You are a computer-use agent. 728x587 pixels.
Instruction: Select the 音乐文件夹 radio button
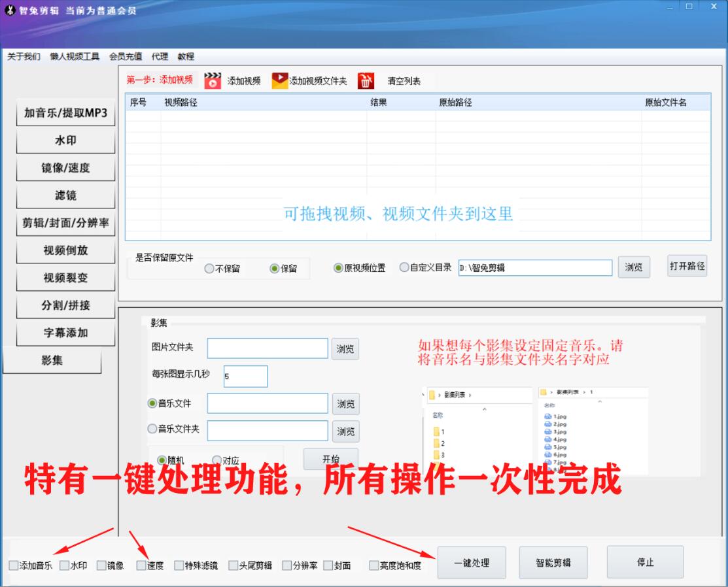152,429
